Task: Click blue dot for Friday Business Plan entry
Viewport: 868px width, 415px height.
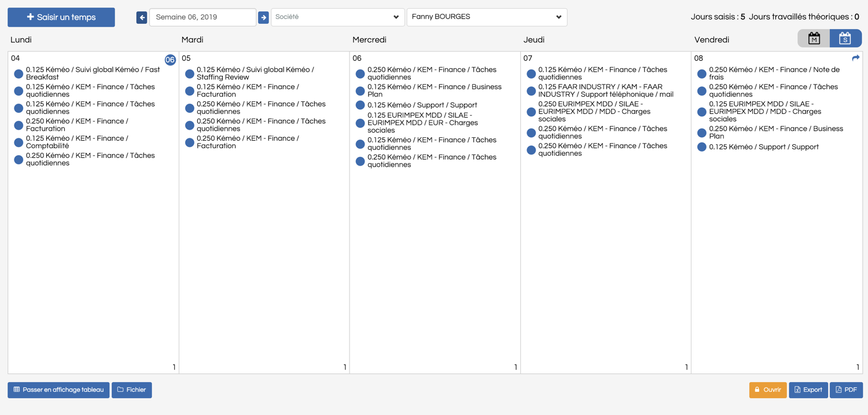Action: (x=701, y=133)
